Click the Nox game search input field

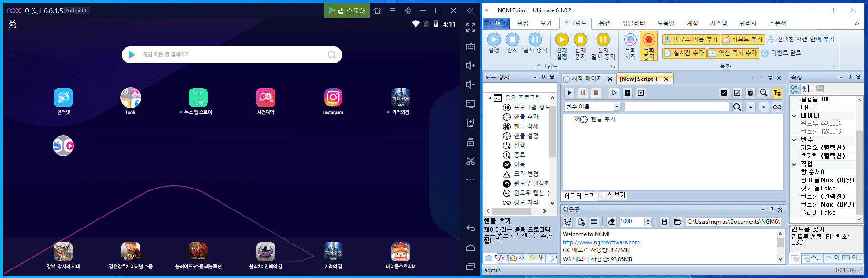point(232,55)
